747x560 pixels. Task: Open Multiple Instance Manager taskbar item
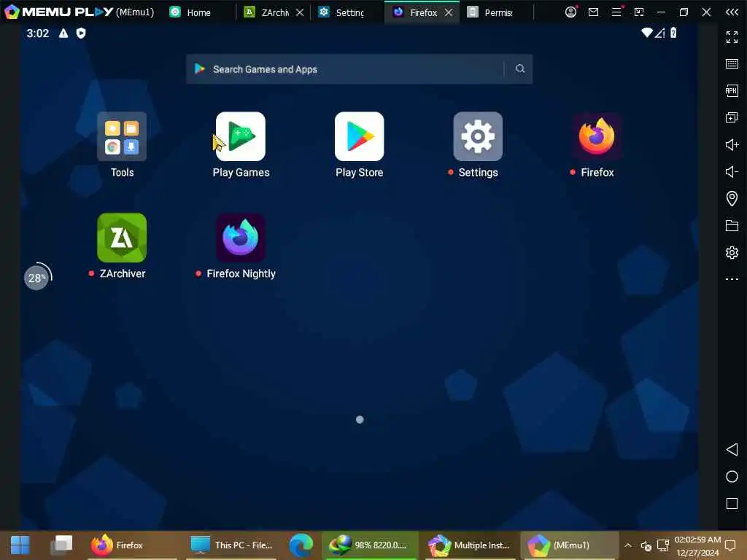click(x=470, y=545)
